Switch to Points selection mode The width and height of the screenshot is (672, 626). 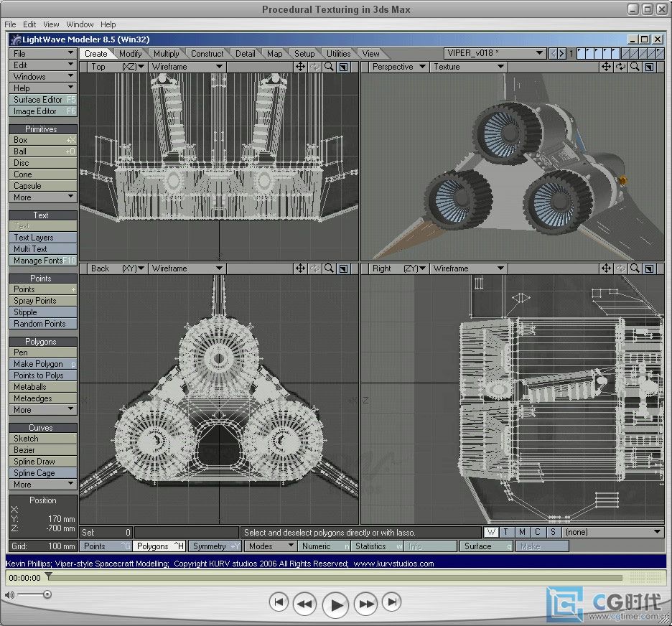click(106, 546)
